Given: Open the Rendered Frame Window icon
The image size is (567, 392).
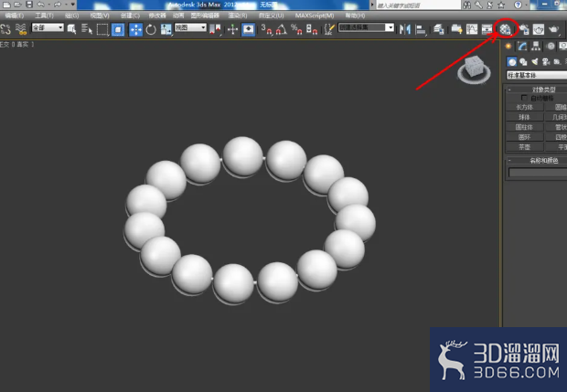Looking at the screenshot, I should coord(539,29).
